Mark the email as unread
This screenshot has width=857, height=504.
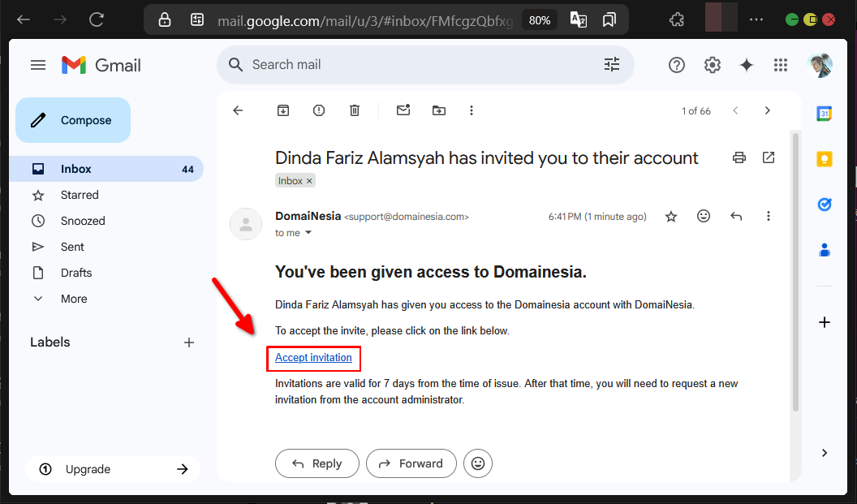tap(403, 110)
